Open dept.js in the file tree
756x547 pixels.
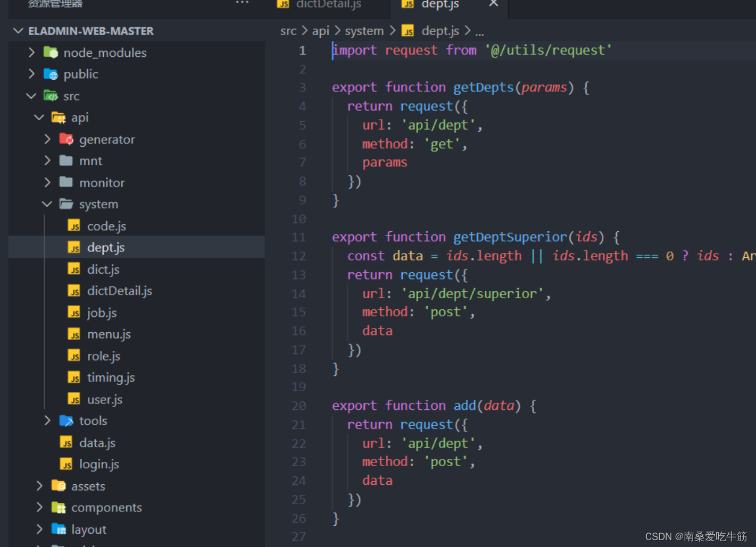137,248
